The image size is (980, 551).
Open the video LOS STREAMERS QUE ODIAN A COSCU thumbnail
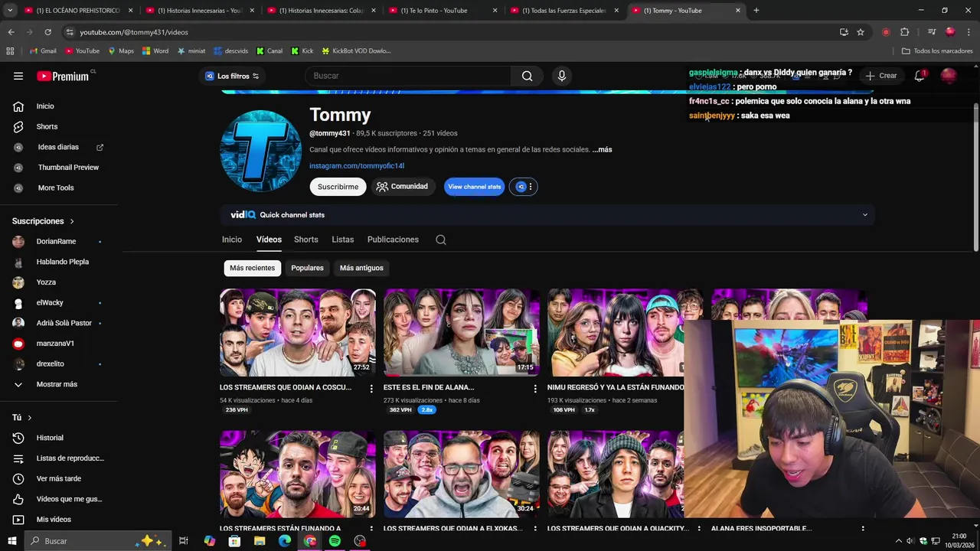(298, 332)
